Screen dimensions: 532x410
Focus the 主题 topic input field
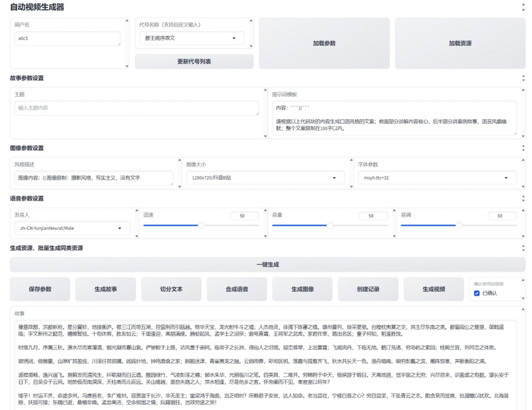(136, 108)
